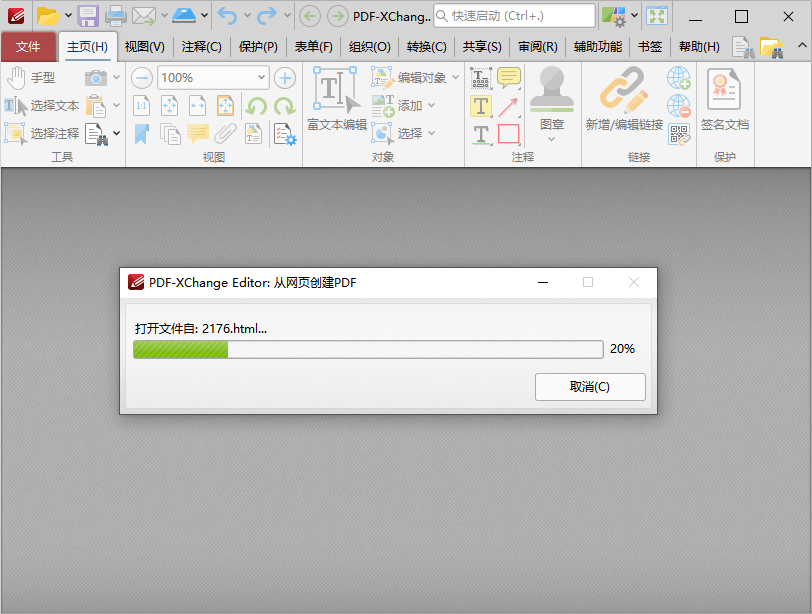Toggle the Bookmarks pane
Viewport: 812px width, 614px height.
pyautogui.click(x=140, y=133)
